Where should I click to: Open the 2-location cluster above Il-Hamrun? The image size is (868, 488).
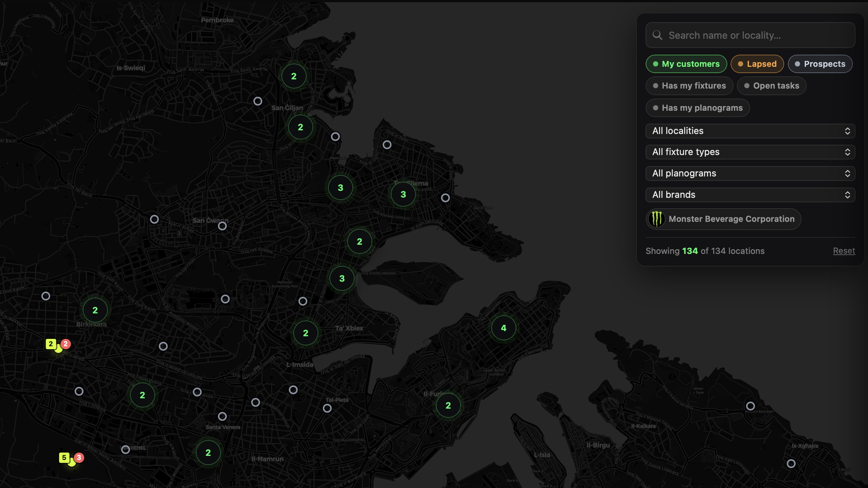pos(208,453)
